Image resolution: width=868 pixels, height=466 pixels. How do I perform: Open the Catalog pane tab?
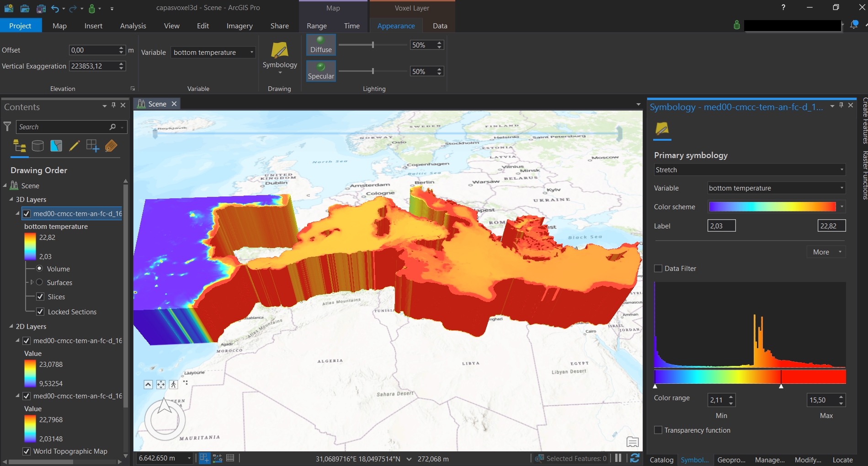point(661,460)
